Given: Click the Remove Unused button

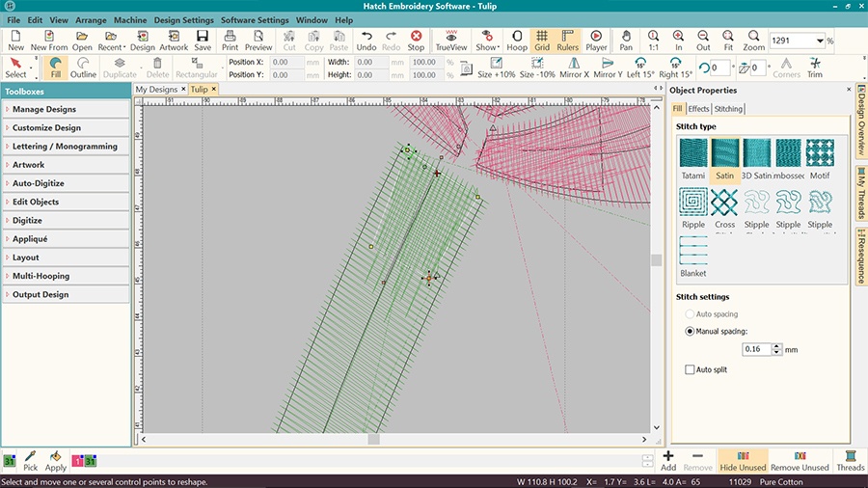Looking at the screenshot, I should [799, 459].
